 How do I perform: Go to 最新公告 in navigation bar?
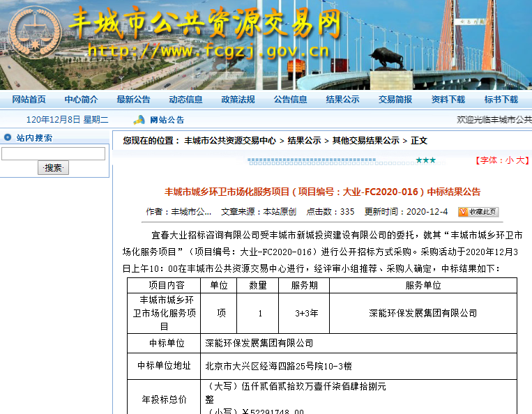coord(133,100)
